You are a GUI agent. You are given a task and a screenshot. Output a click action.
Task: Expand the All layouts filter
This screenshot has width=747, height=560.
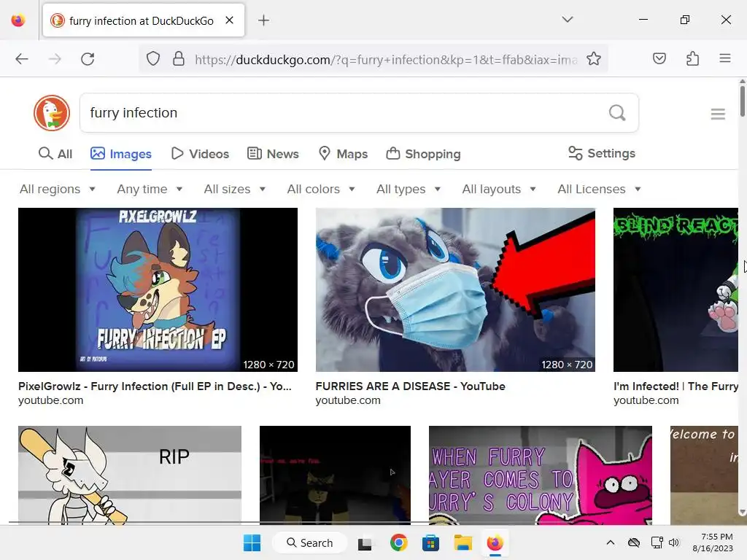coord(499,189)
